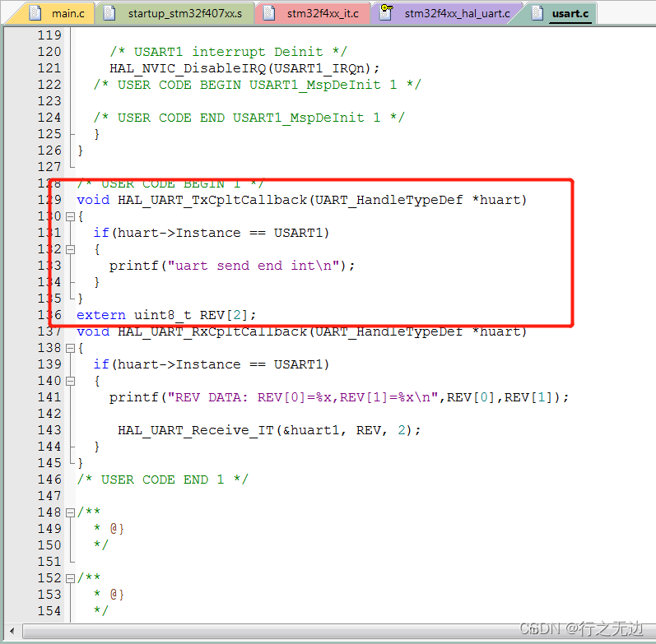The height and width of the screenshot is (644, 656).
Task: Click the main.c file icon
Action: 35,13
